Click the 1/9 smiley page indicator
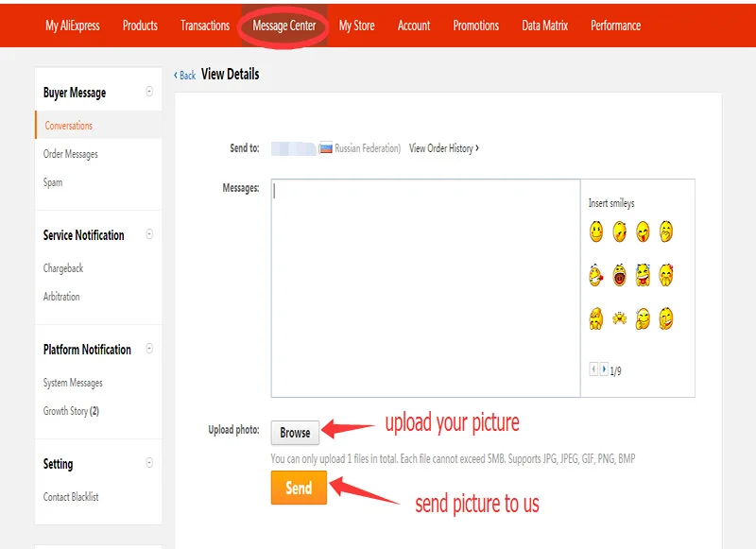The height and width of the screenshot is (549, 756). tap(616, 371)
